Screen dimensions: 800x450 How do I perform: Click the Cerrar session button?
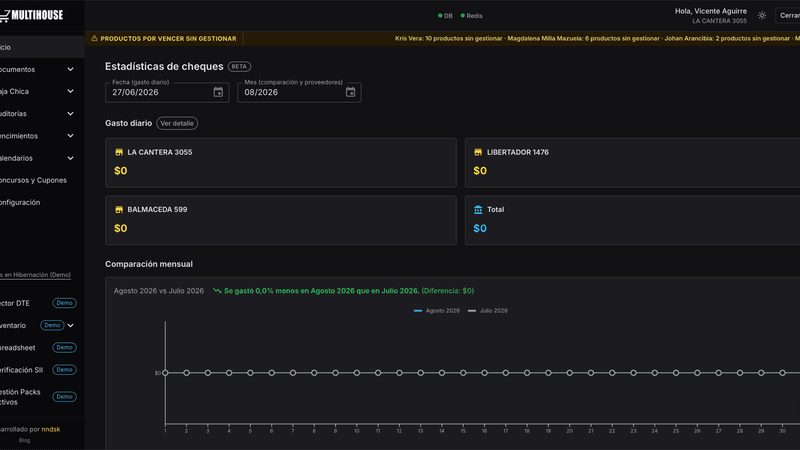click(x=788, y=16)
